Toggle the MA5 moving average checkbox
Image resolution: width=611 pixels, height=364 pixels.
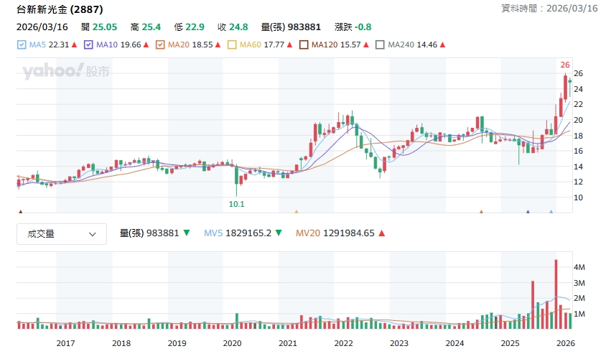click(x=21, y=45)
